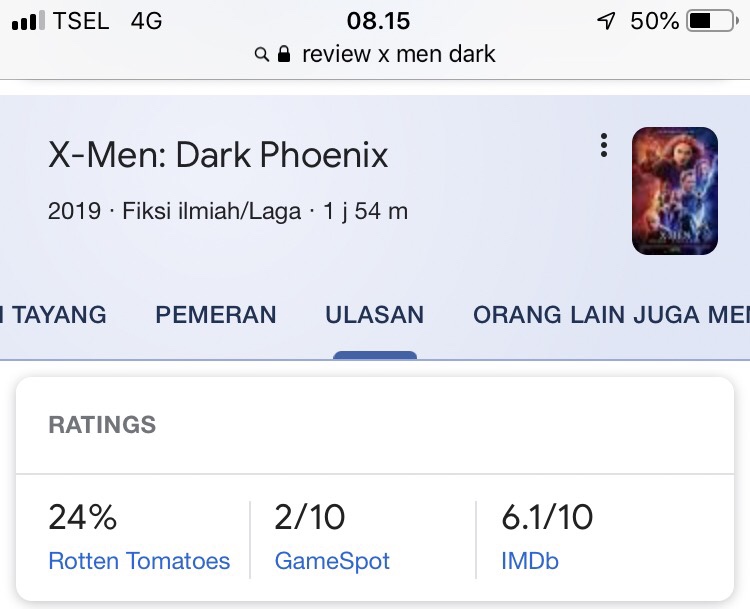750x609 pixels.
Task: Tap the address bar search text
Action: [398, 54]
